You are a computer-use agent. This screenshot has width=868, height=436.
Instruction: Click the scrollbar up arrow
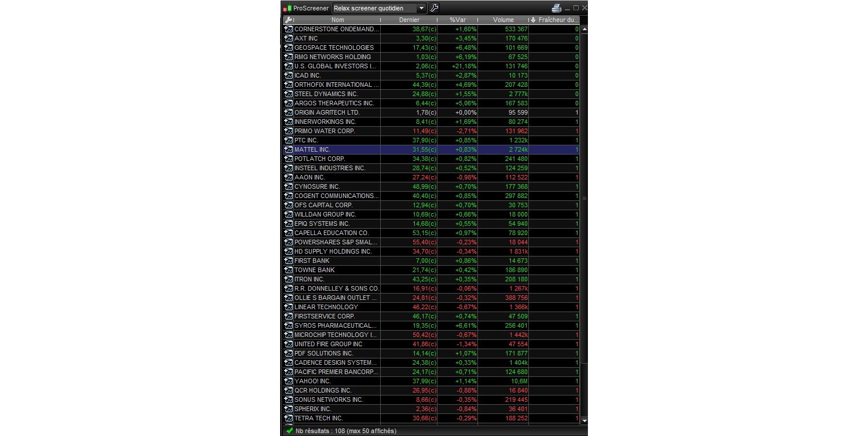pyautogui.click(x=584, y=28)
